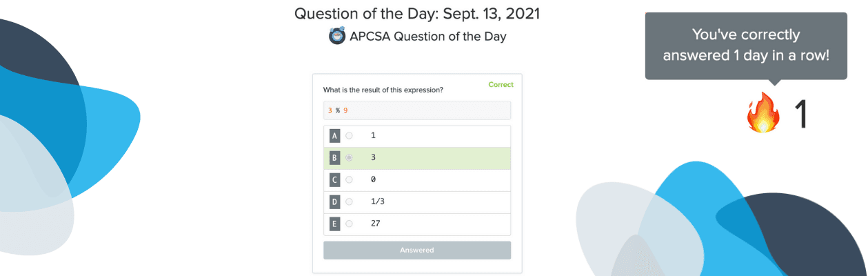Click the green Correct status label

(x=501, y=85)
